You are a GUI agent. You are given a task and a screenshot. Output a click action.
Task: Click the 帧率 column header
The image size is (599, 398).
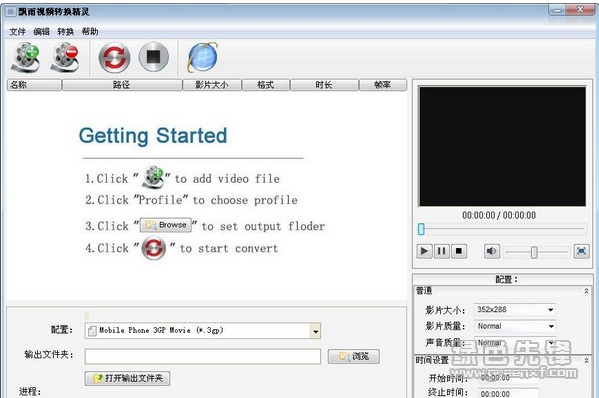click(x=383, y=85)
